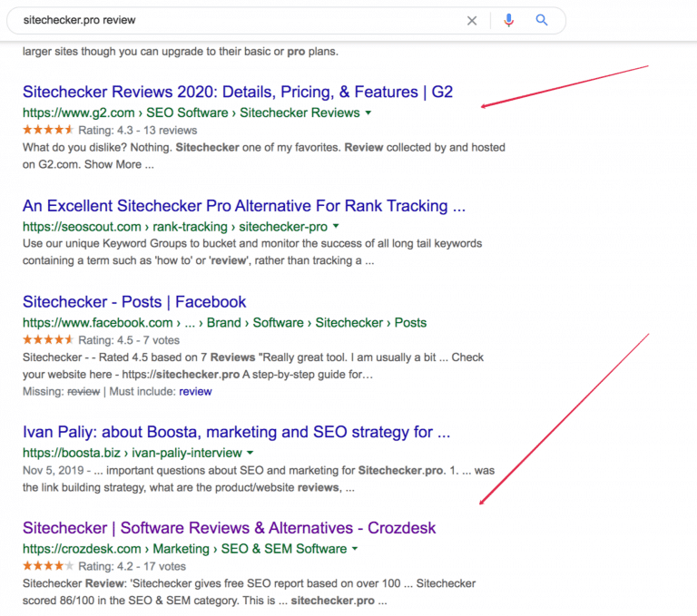Click the green https://www.g2.com breadcrumb URL
Image resolution: width=697 pixels, height=616 pixels.
click(191, 112)
